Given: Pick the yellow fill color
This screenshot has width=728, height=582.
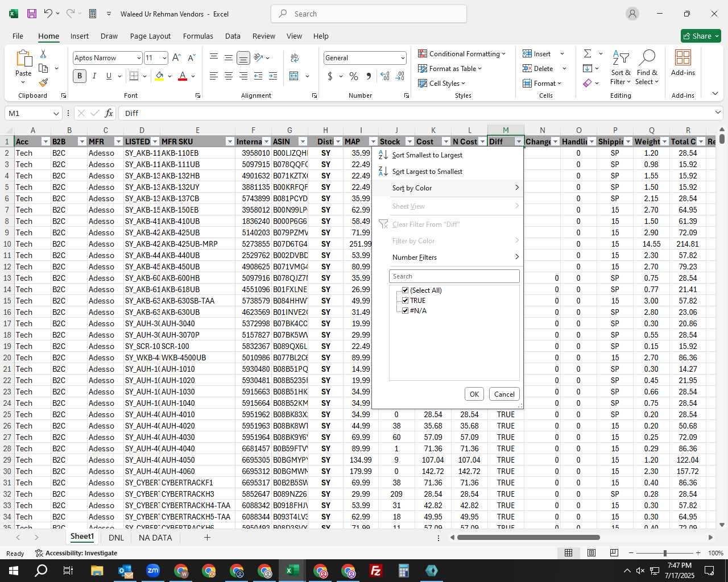Looking at the screenshot, I should (160, 76).
